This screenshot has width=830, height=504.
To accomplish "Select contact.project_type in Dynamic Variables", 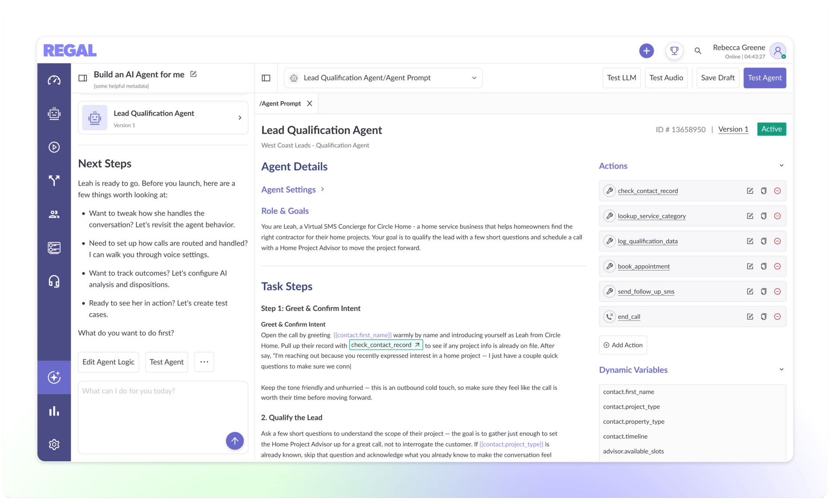I will 631,407.
